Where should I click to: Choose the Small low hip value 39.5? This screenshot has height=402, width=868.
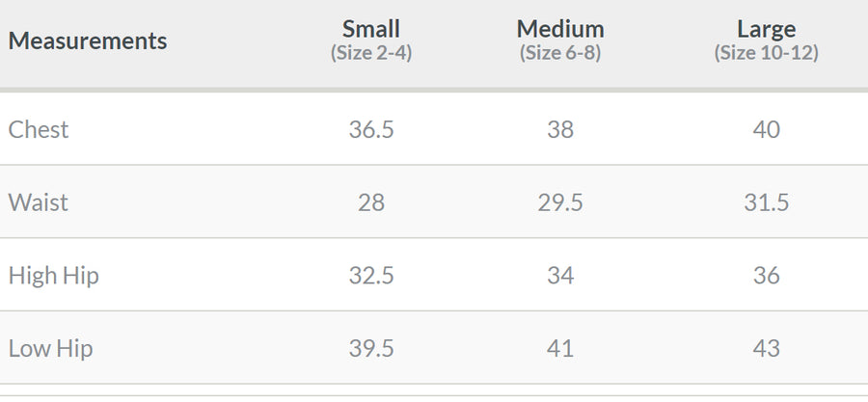point(371,348)
